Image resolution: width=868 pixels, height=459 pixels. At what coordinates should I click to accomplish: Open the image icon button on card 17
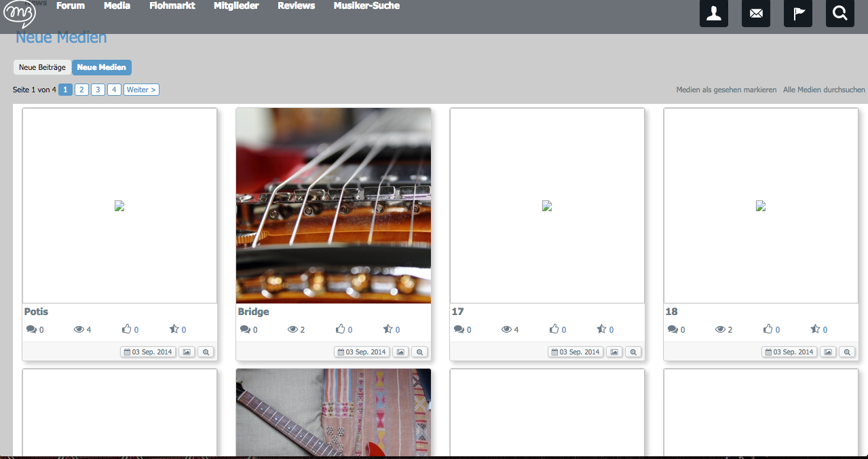click(614, 352)
